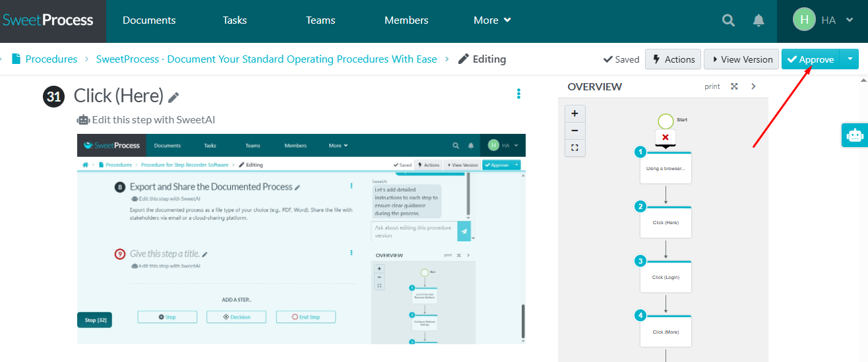Select step 3 badge in overview

(640, 261)
